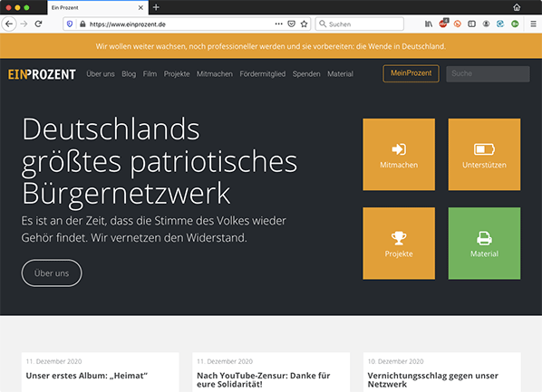Open the page actions three-dot menu
Viewport: 542px width, 392px height.
coord(278,24)
